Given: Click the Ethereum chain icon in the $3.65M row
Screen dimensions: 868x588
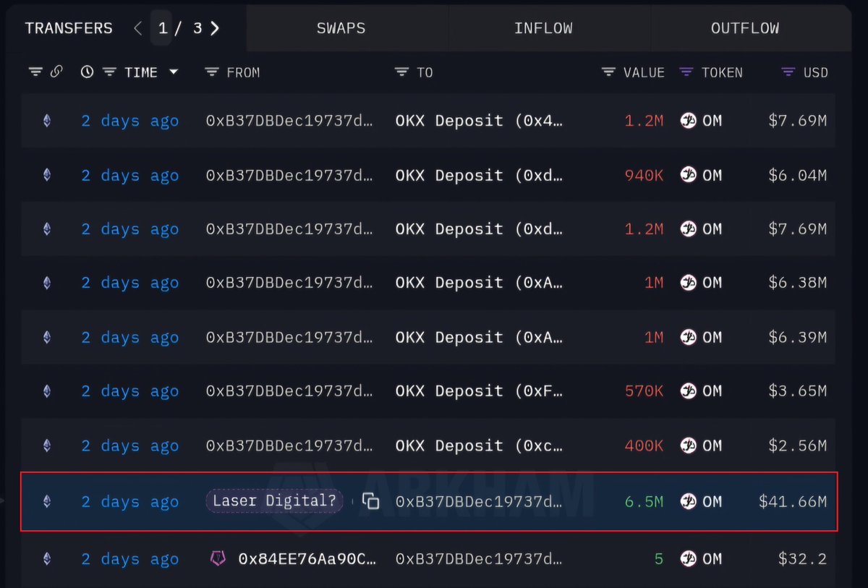Looking at the screenshot, I should click(x=47, y=391).
